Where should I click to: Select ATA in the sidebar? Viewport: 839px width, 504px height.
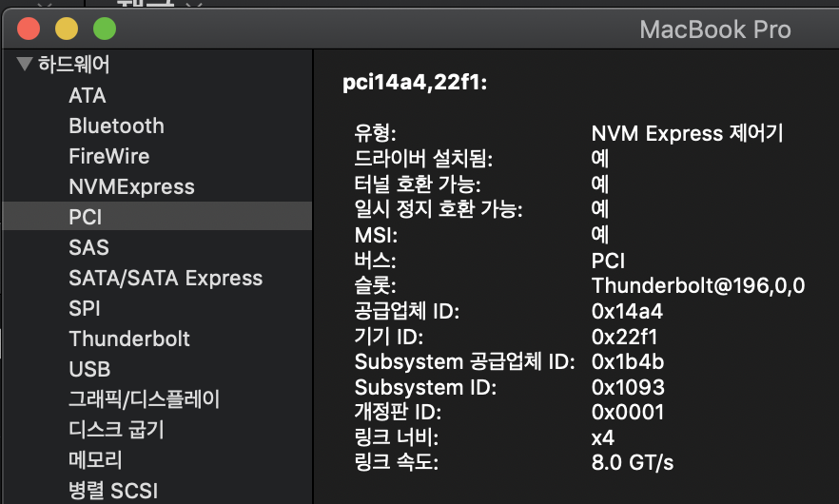[88, 95]
